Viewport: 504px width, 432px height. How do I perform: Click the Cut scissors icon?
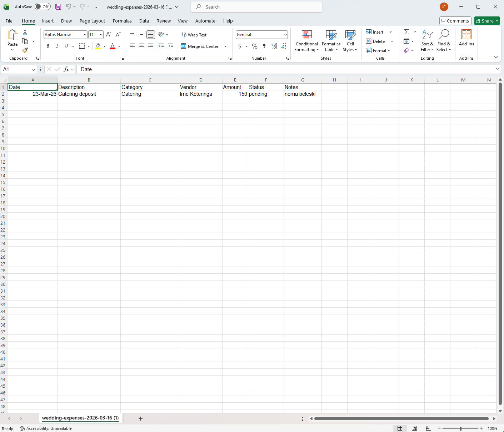pyautogui.click(x=25, y=32)
